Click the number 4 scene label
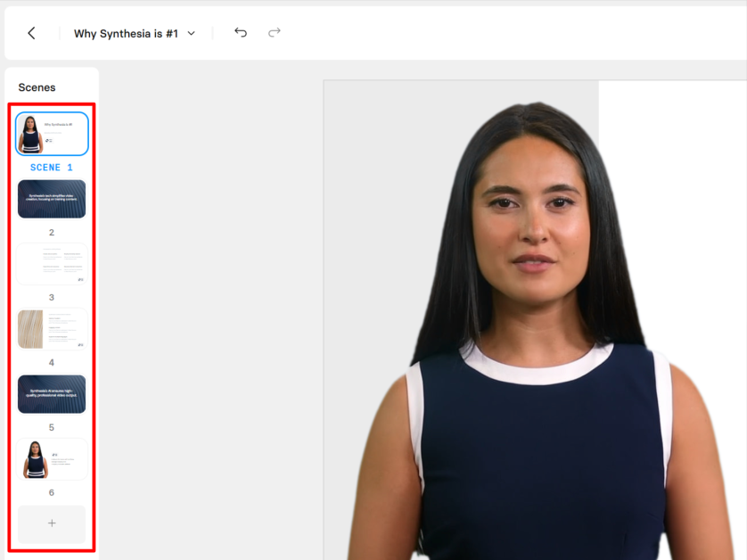Screen dimensions: 747x560 coord(52,363)
